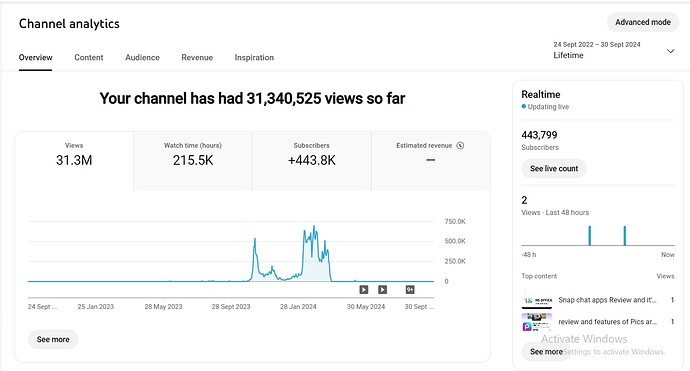Click the 500.0K axis value
This screenshot has height=371, width=690.
pos(455,241)
